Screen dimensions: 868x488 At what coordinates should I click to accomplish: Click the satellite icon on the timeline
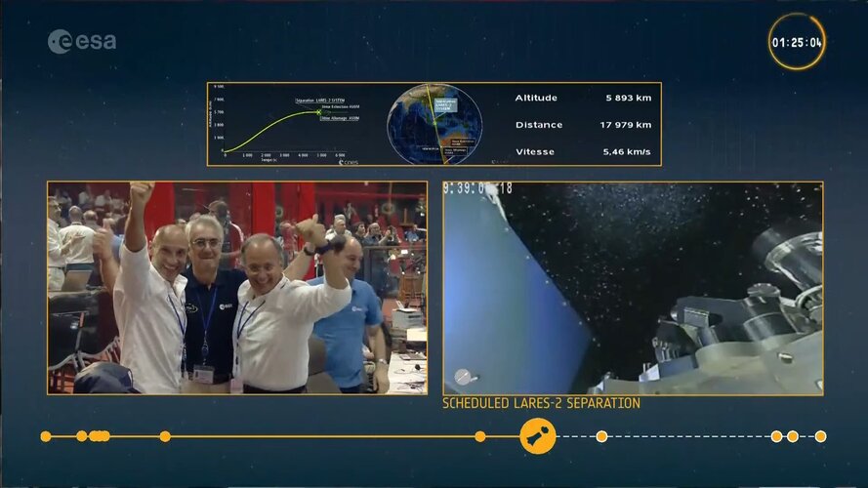537,436
